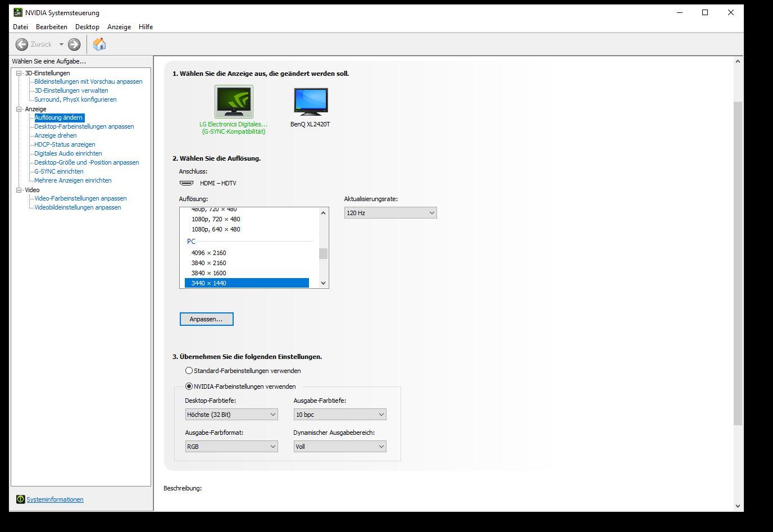Open G-SYNC einrichten

(x=59, y=171)
